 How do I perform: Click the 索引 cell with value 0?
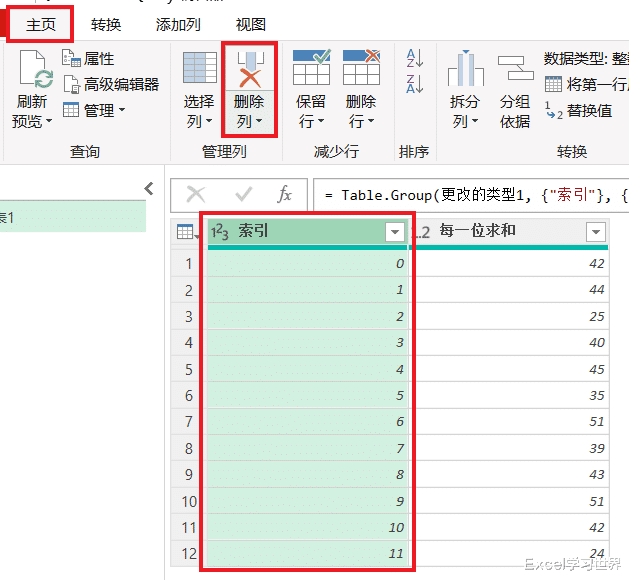[x=307, y=264]
